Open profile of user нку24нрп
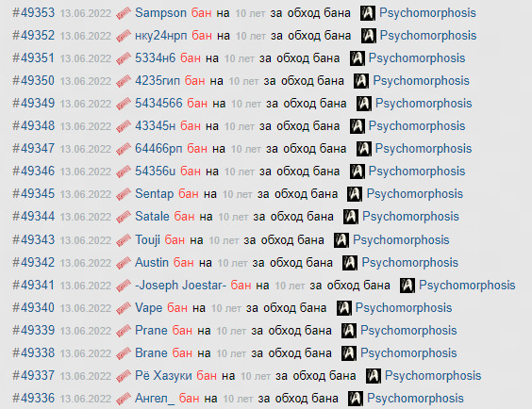Image resolution: width=532 pixels, height=409 pixels. (x=160, y=36)
